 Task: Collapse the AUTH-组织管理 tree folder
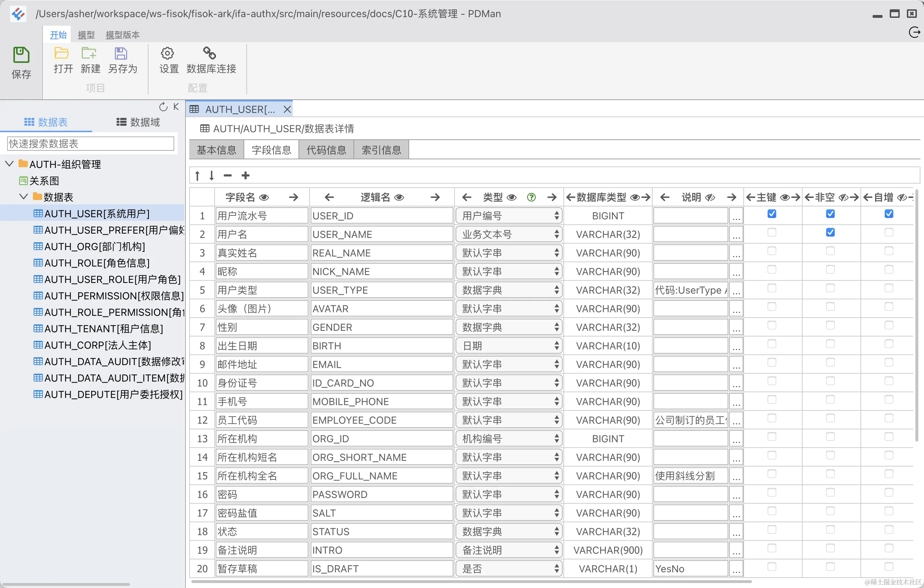pos(10,164)
